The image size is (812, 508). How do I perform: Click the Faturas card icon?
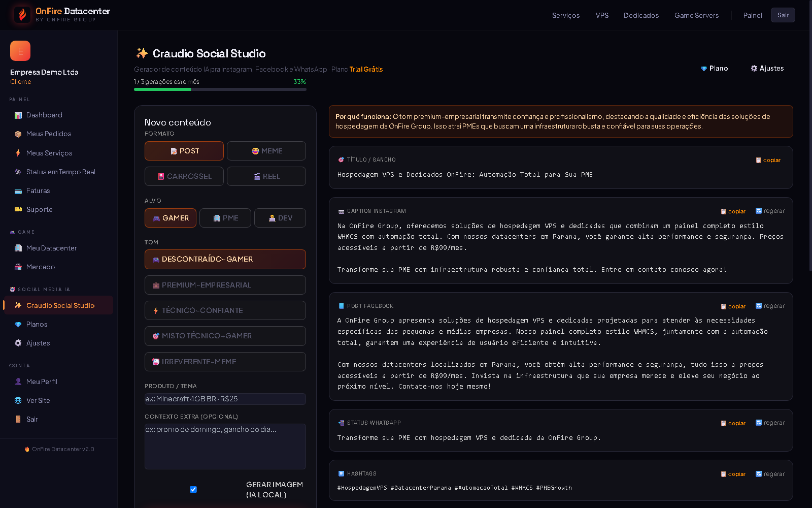(18, 191)
